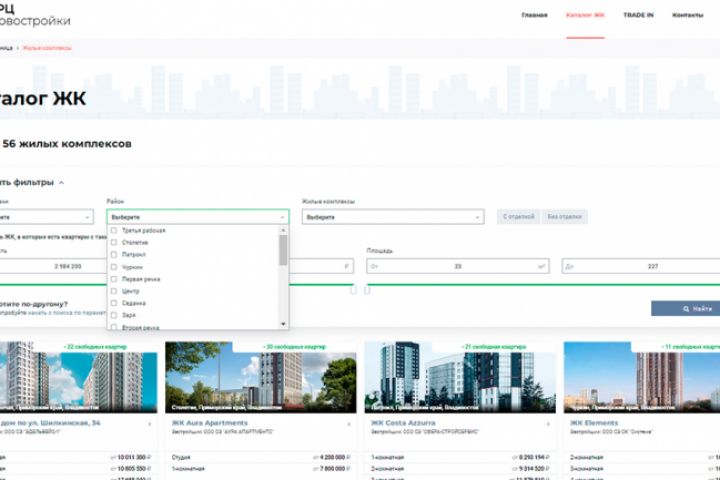Check the 'Центр' district checkbox
The image size is (720, 480).
tap(114, 291)
